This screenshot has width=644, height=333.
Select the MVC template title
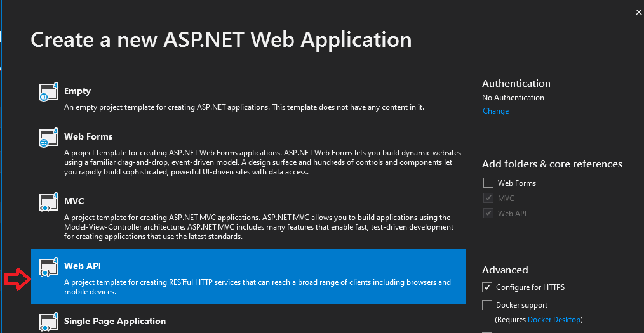click(74, 201)
